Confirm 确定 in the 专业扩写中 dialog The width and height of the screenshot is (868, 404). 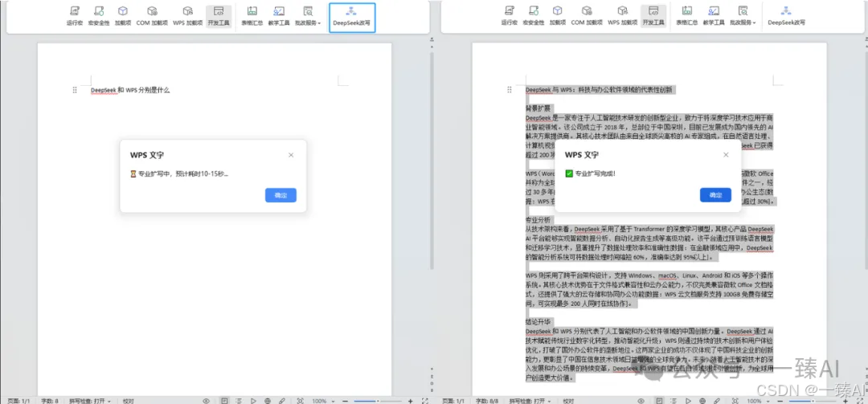(280, 195)
